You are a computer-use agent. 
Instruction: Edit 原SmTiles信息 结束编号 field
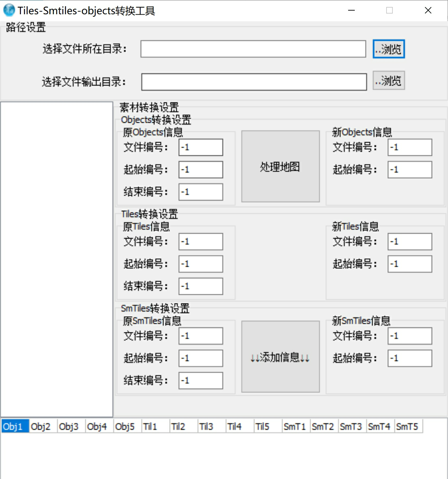(x=201, y=380)
